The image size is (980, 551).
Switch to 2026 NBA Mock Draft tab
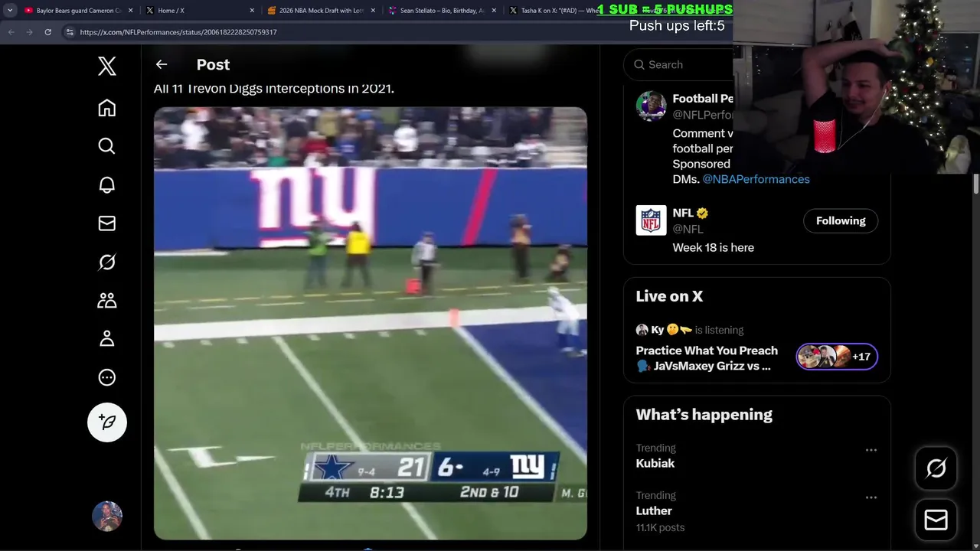(x=322, y=11)
